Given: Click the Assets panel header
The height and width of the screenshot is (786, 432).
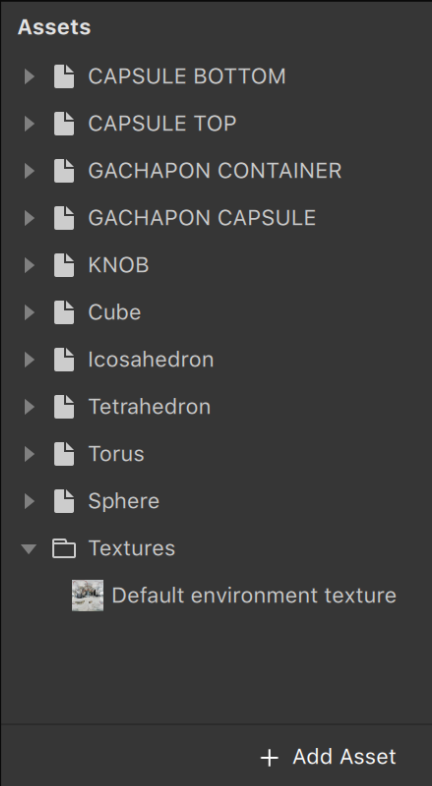Looking at the screenshot, I should pyautogui.click(x=54, y=27).
